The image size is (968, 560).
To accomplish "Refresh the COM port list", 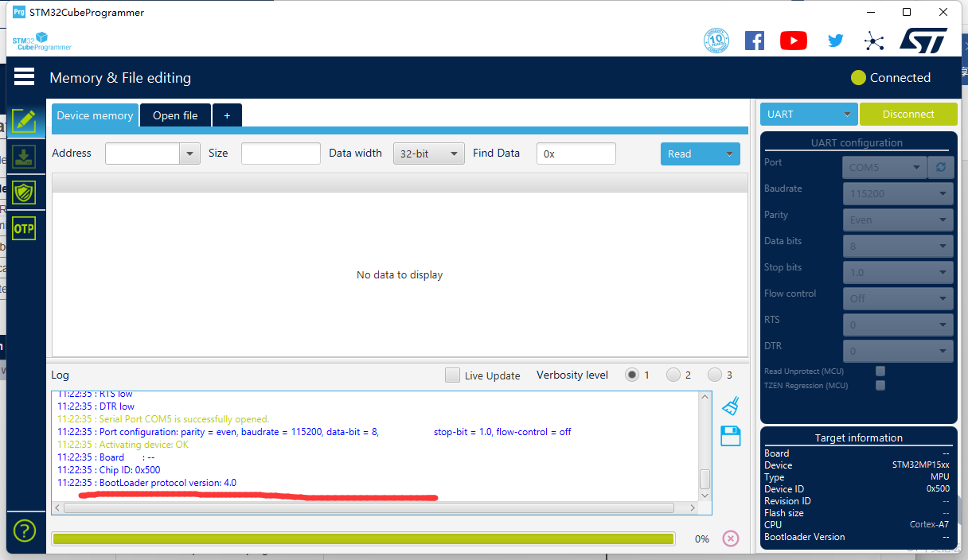I will point(941,167).
